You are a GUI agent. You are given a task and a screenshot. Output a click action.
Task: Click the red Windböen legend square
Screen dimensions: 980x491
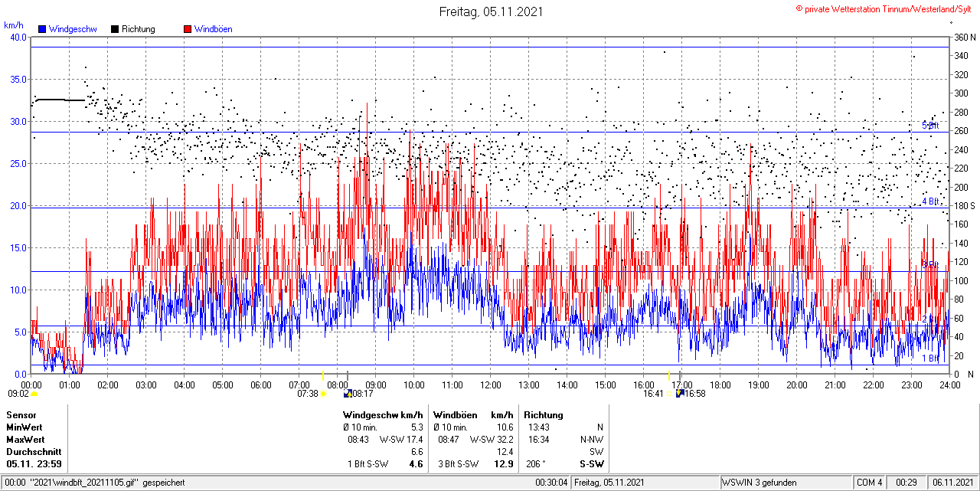click(188, 29)
